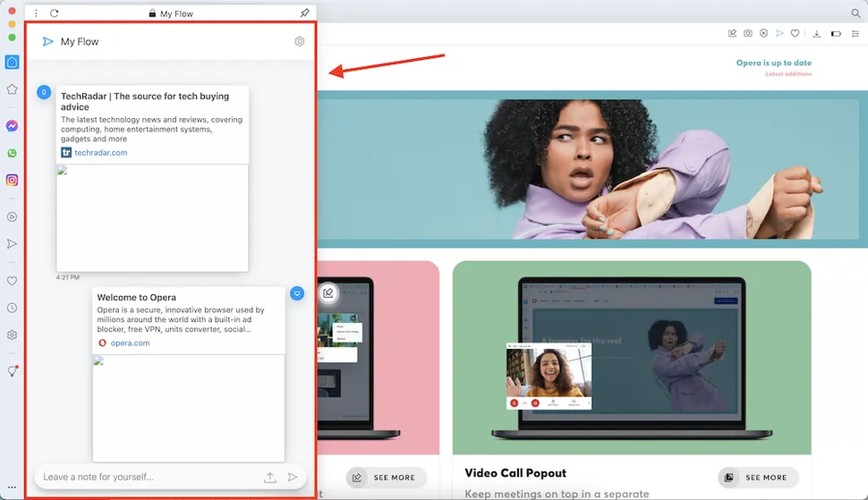Viewport: 868px width, 500px height.
Task: Click the blue device avatar beside TechRadar message
Action: 44,92
